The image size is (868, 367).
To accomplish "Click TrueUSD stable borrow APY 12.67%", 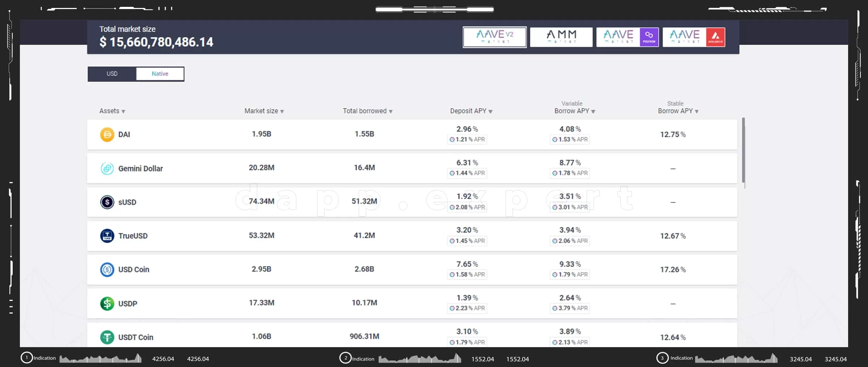I will (x=673, y=236).
